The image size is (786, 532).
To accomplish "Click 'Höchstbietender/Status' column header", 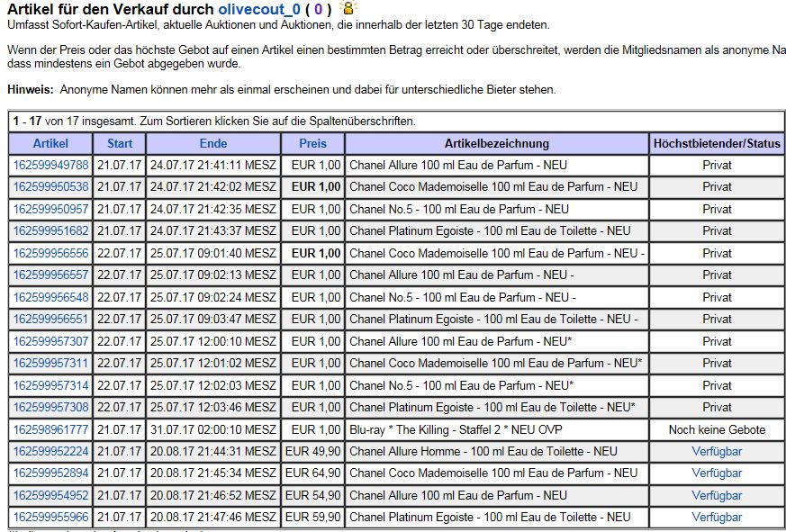I will [x=717, y=143].
